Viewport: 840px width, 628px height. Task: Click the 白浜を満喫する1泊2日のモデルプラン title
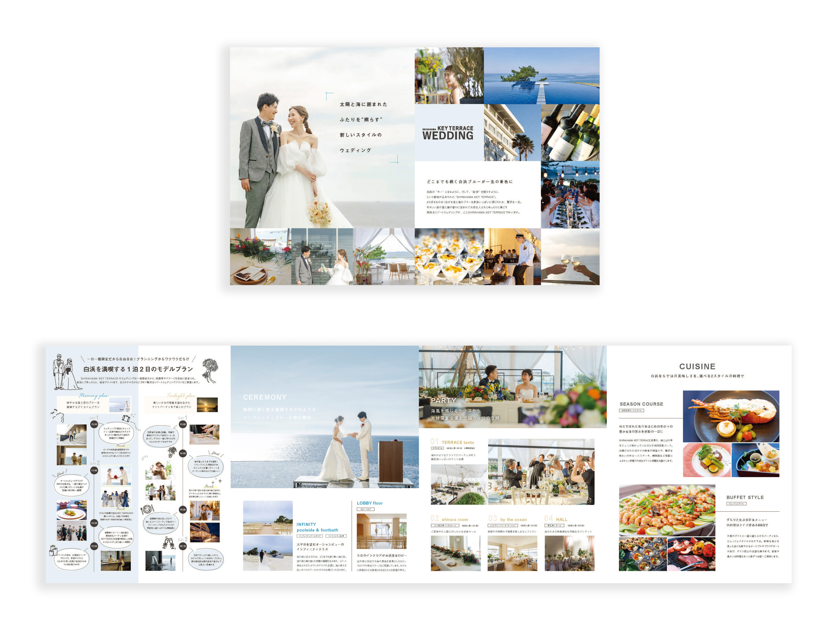point(138,369)
